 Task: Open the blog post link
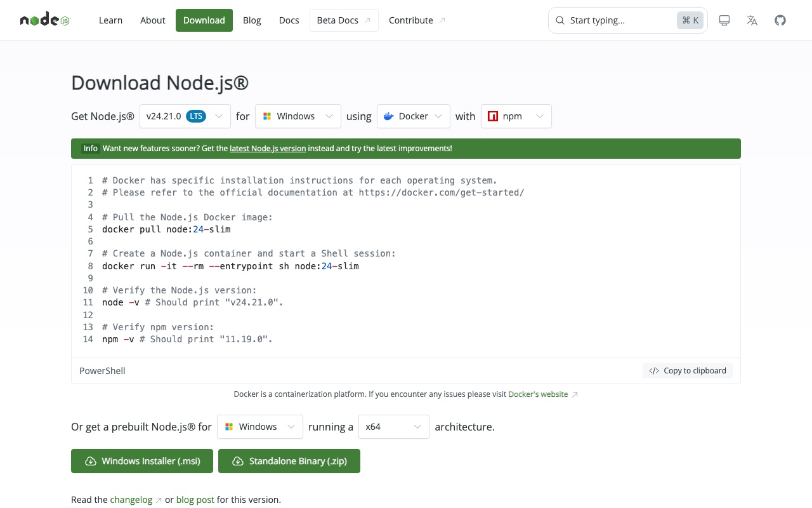pos(195,500)
